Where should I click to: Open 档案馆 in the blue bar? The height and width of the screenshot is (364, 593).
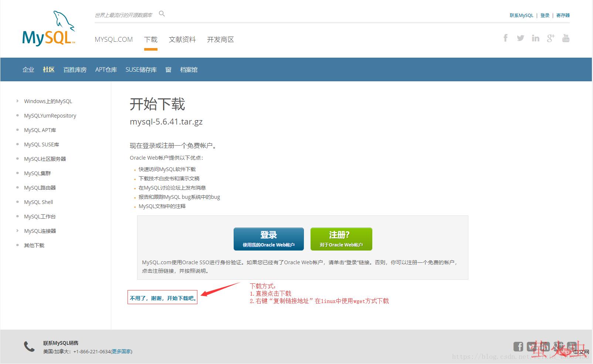189,69
